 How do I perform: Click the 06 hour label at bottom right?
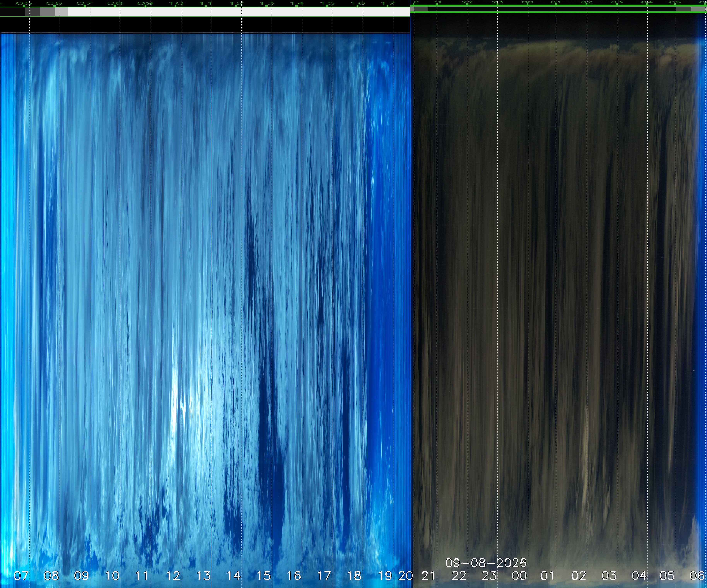697,576
